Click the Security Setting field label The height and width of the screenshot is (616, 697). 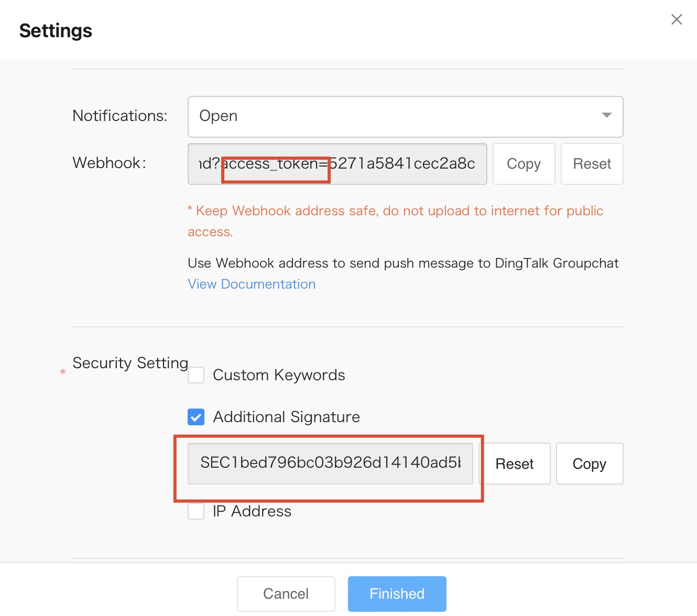click(130, 363)
